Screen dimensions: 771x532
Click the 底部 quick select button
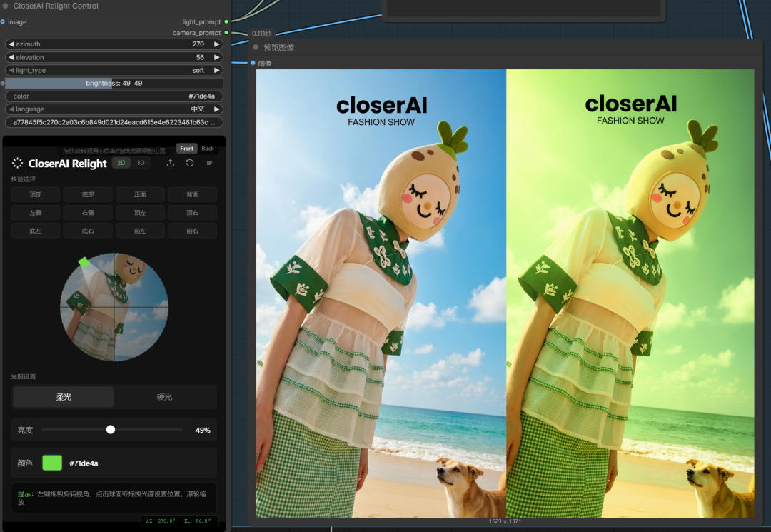(x=88, y=195)
